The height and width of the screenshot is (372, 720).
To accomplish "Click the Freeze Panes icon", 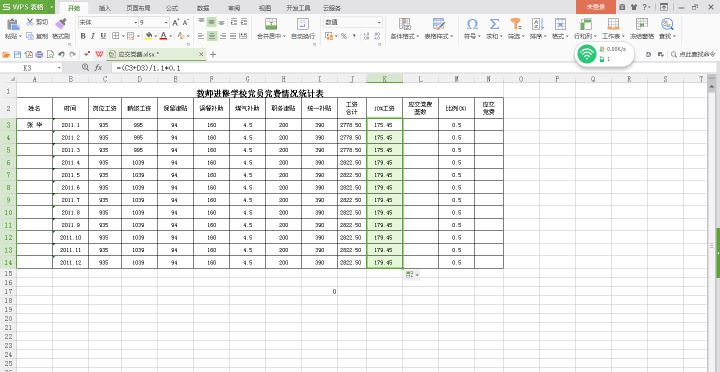I will [x=641, y=24].
